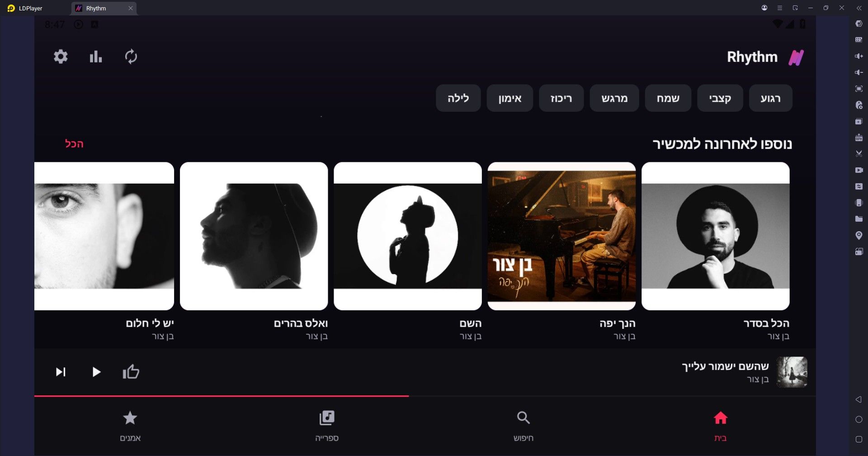Increase volume in LDPlayer sidebar
The image size is (868, 456).
(x=859, y=56)
